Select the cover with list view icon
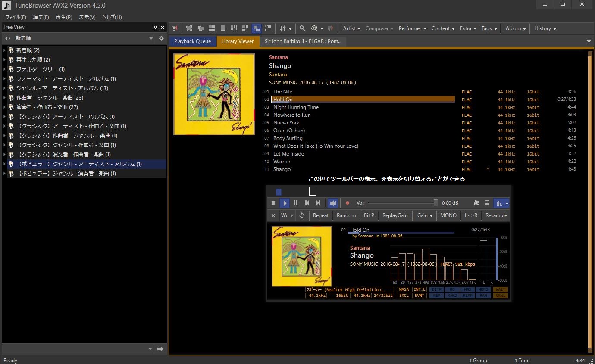595x364 pixels. (245, 28)
